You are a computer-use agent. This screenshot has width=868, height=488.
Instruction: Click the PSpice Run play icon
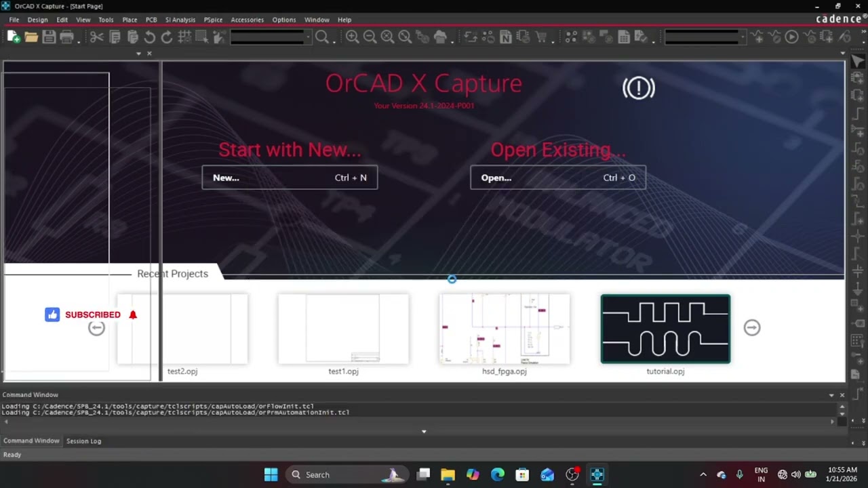coord(791,37)
